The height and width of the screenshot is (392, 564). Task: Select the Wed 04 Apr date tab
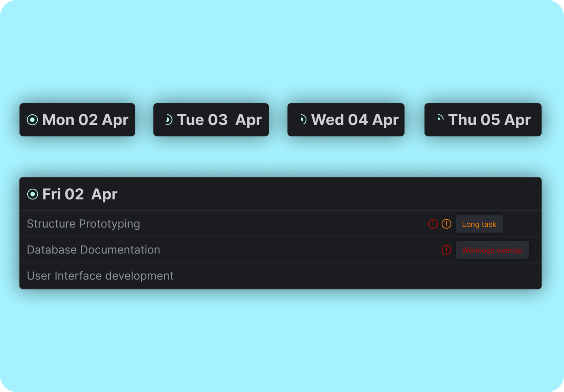(x=346, y=120)
